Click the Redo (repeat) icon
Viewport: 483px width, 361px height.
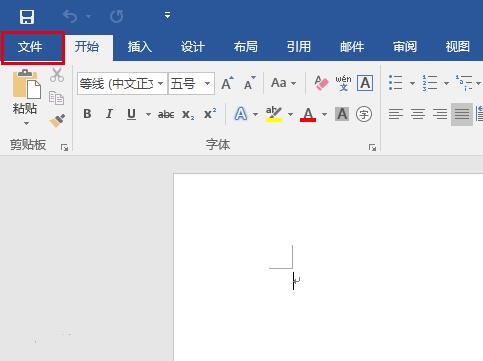pyautogui.click(x=117, y=16)
